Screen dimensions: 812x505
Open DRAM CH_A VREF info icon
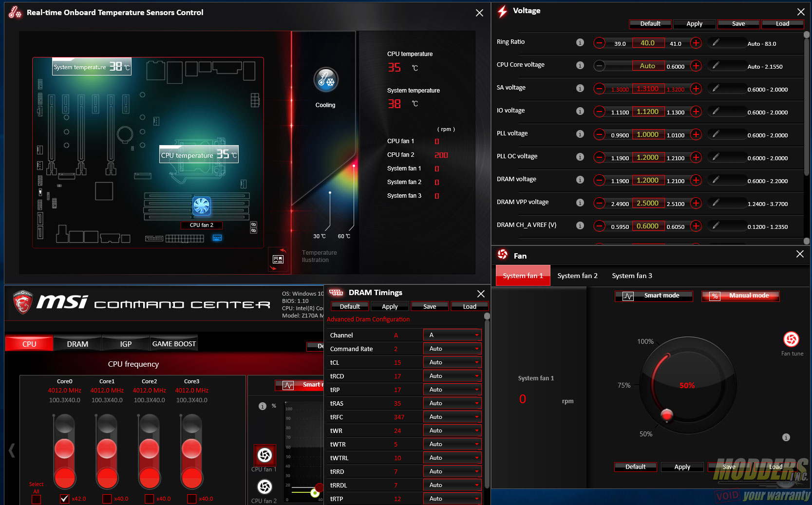point(580,225)
